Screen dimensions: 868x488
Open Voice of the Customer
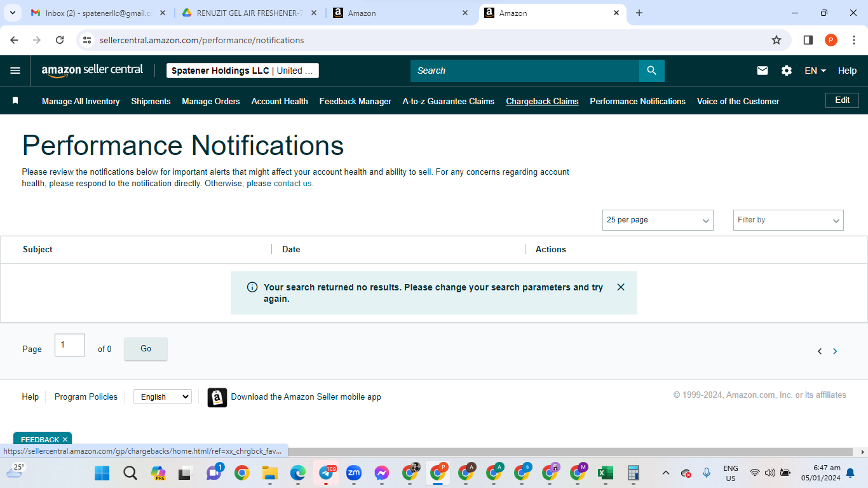tap(738, 101)
